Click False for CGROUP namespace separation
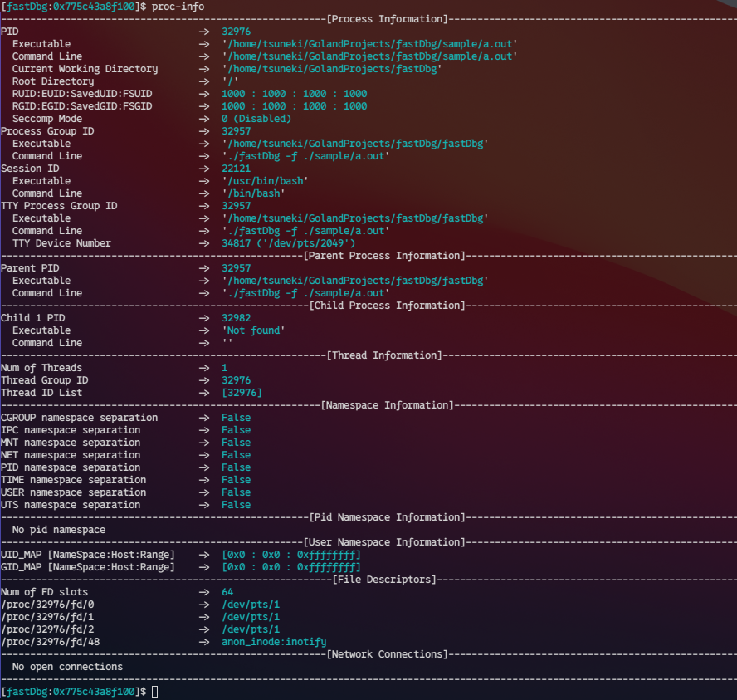Screen dimensions: 737x700 tap(236, 418)
